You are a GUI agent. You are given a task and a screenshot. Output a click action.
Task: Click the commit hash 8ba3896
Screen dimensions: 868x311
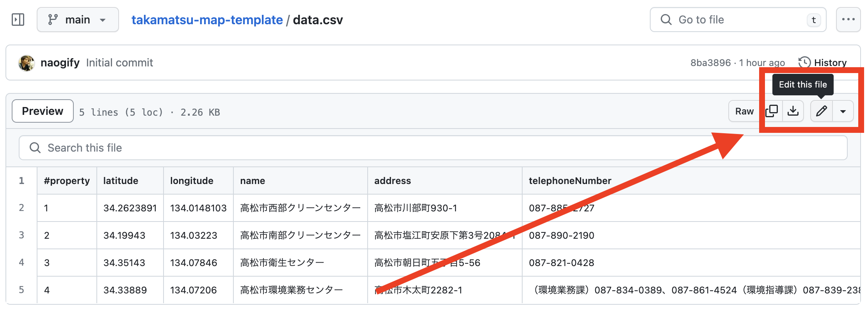coord(710,63)
